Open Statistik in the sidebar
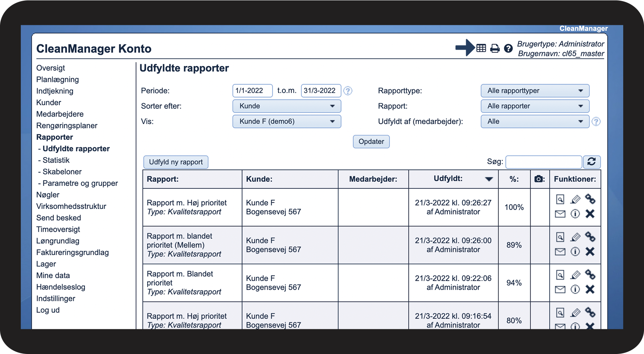644x354 pixels. click(x=56, y=160)
